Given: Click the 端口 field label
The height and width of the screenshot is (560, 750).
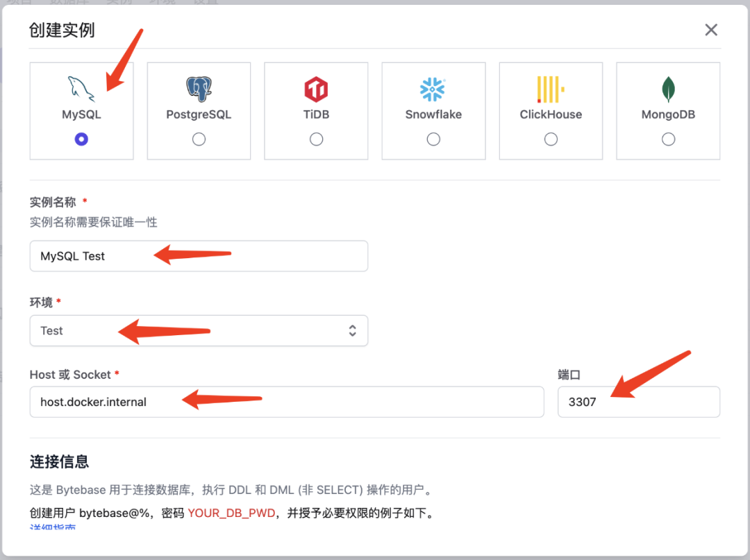Looking at the screenshot, I should pos(569,375).
